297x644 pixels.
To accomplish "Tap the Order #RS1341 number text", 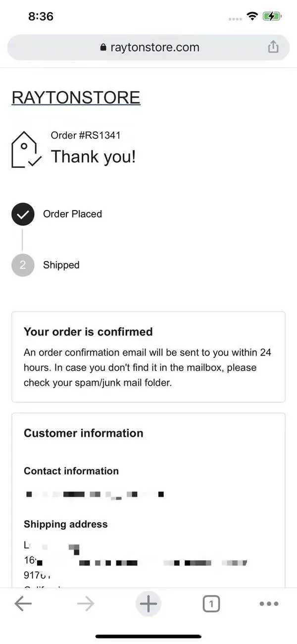I will 86,135.
